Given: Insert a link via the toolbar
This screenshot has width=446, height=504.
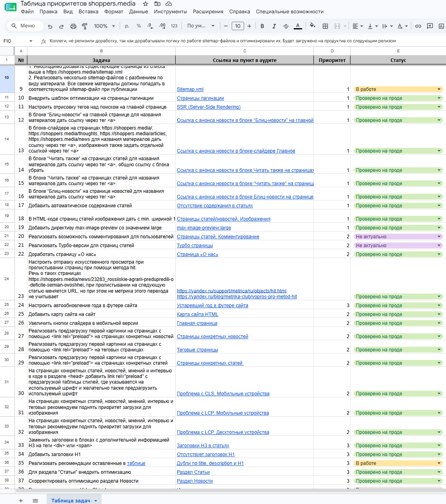Looking at the screenshot, I should click(418, 26).
